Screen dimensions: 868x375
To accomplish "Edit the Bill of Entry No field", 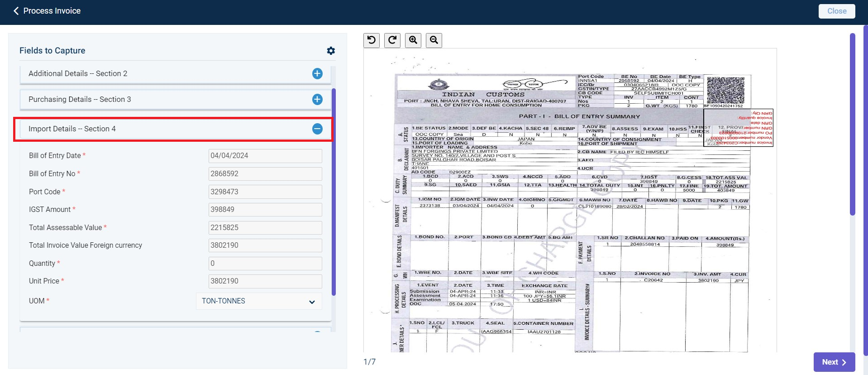I will [265, 173].
